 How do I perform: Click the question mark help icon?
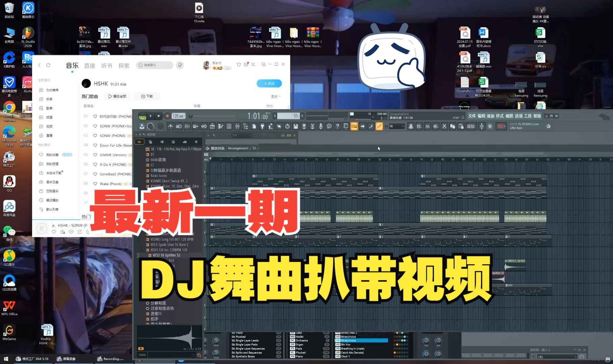click(x=337, y=126)
